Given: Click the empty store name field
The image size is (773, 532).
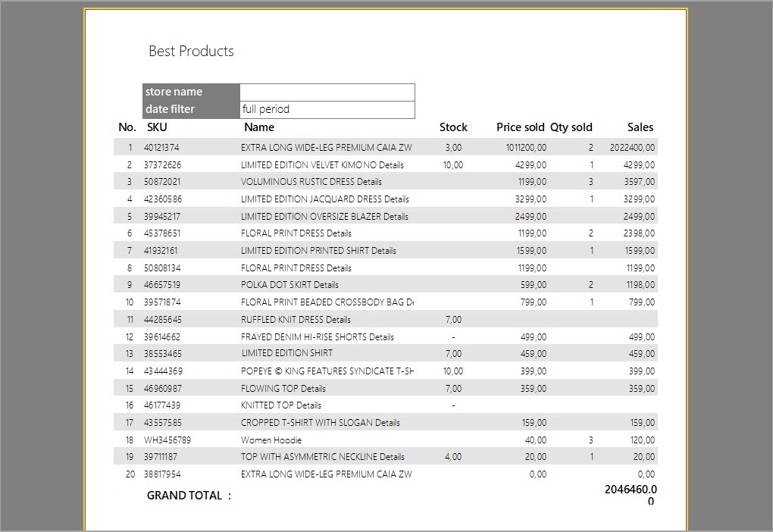Looking at the screenshot, I should tap(327, 92).
